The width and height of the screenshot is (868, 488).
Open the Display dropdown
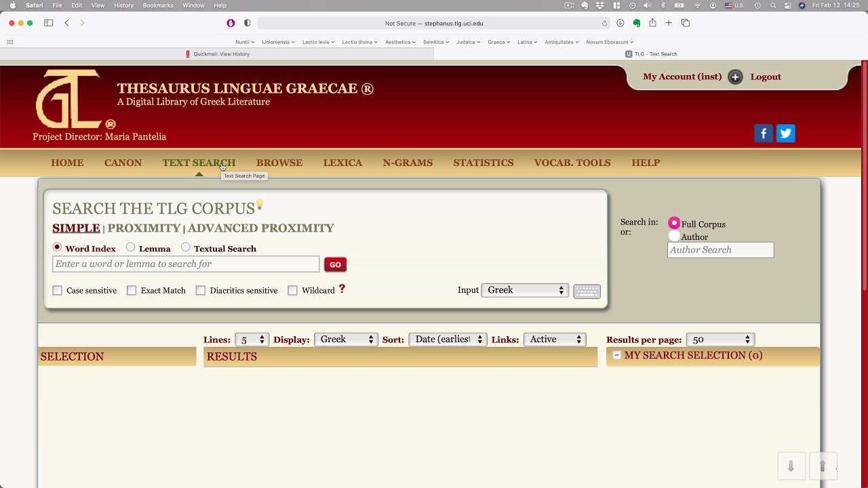pos(346,340)
